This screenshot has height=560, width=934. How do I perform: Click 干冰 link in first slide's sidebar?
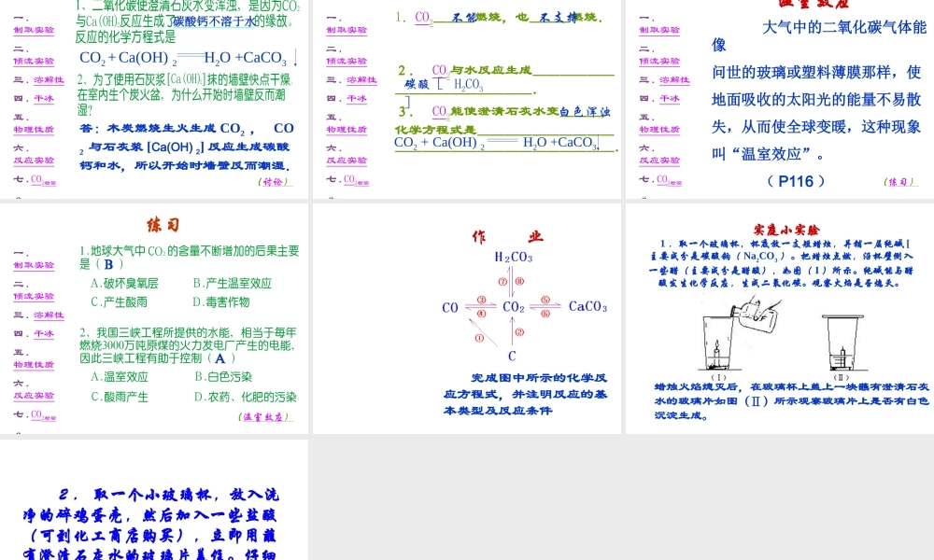pos(44,99)
